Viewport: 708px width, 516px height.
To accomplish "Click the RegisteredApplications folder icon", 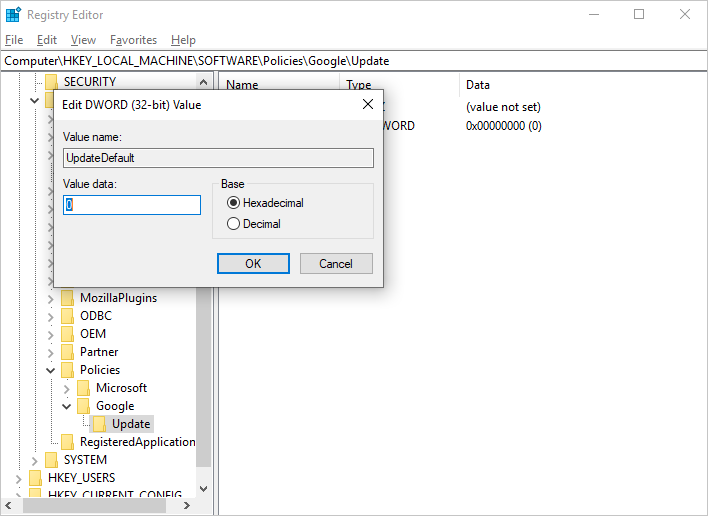I will tap(68, 442).
